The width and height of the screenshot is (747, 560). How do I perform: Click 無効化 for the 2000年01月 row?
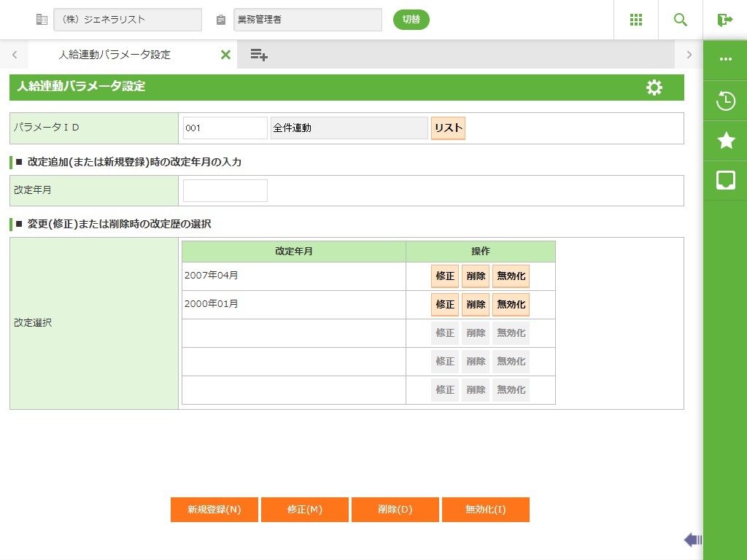511,305
